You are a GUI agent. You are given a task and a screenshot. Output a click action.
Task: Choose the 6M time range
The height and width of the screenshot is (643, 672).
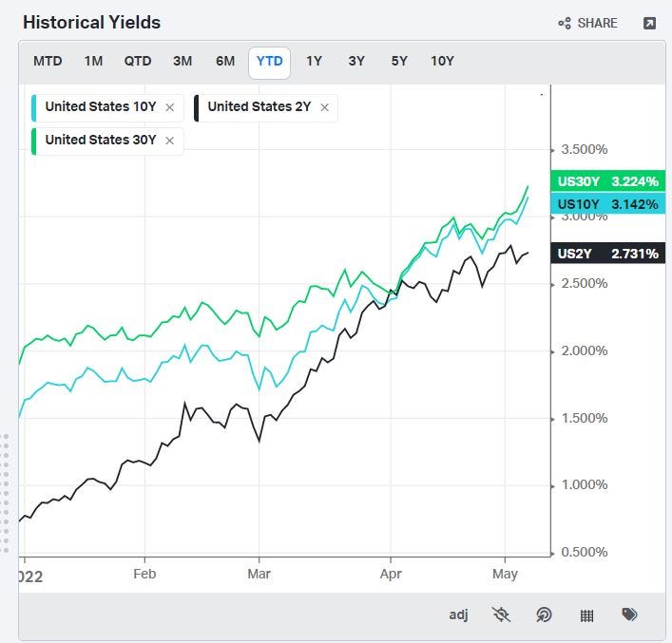225,61
